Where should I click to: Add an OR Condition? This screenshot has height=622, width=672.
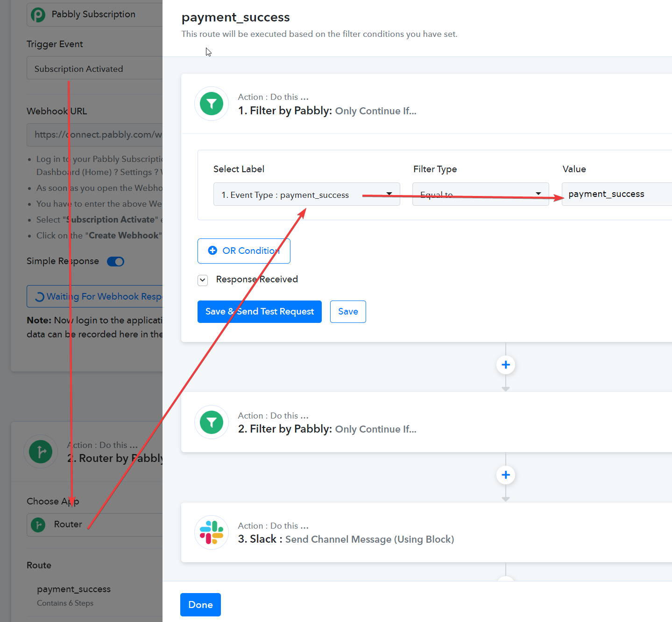click(244, 251)
